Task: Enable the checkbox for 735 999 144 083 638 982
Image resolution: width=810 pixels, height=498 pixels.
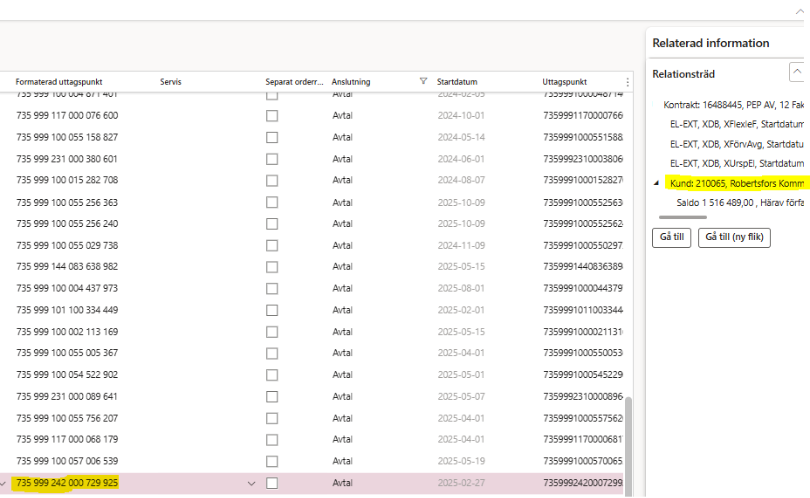Action: [x=272, y=267]
